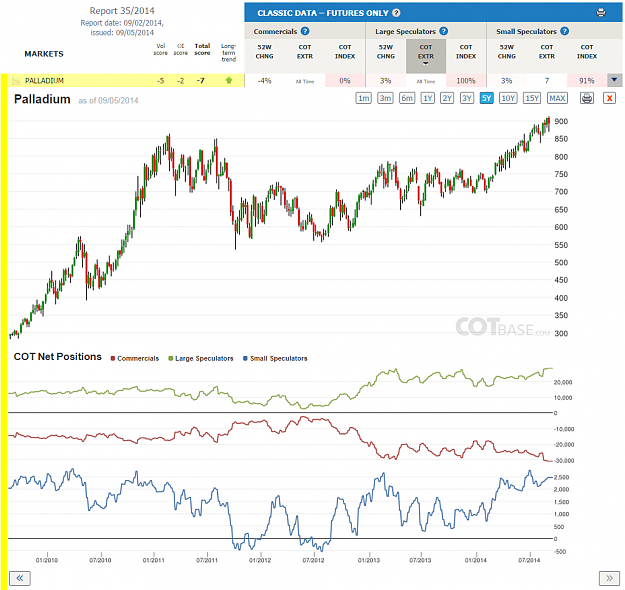This screenshot has height=590, width=625.
Task: Print the Classic Data table
Action: click(x=601, y=13)
